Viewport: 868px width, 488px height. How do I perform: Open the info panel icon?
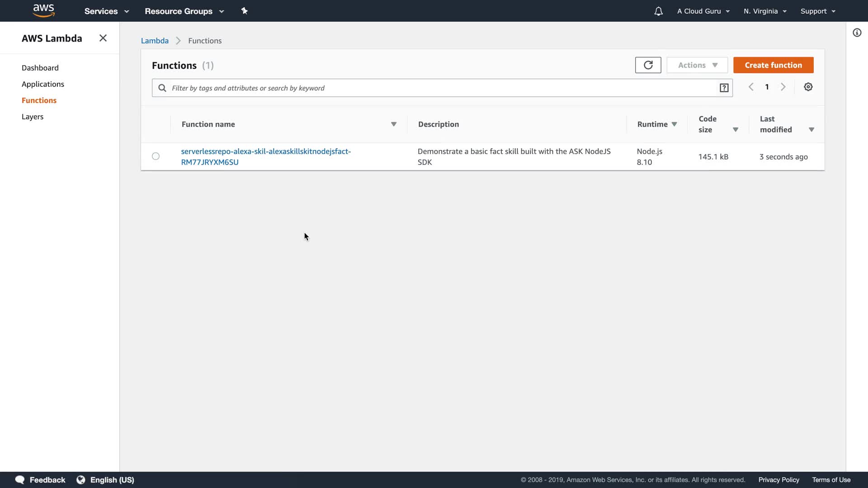tap(857, 33)
